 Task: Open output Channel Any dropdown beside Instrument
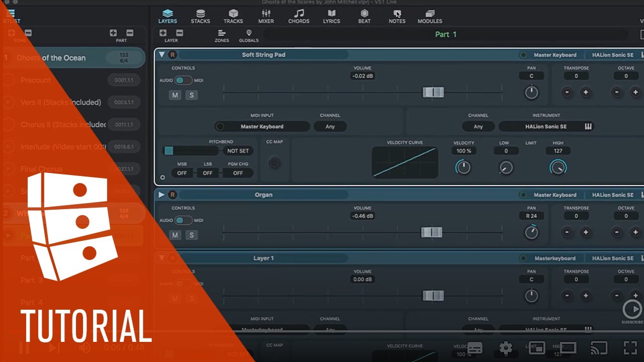(478, 127)
